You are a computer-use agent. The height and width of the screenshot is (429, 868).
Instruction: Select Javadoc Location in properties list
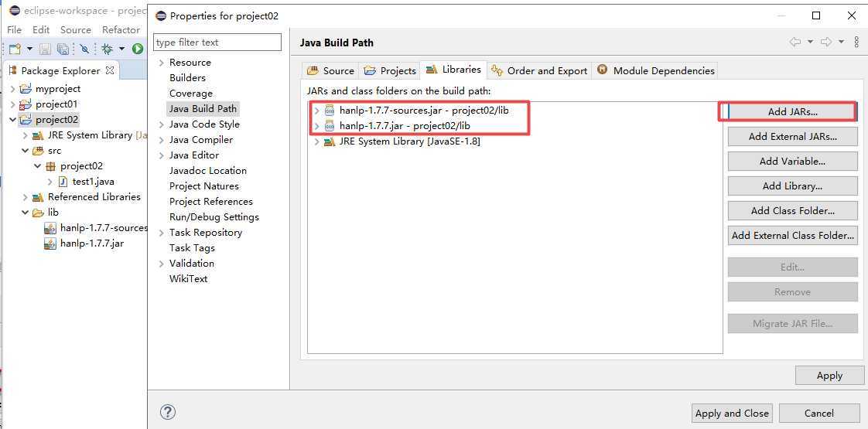tap(208, 171)
